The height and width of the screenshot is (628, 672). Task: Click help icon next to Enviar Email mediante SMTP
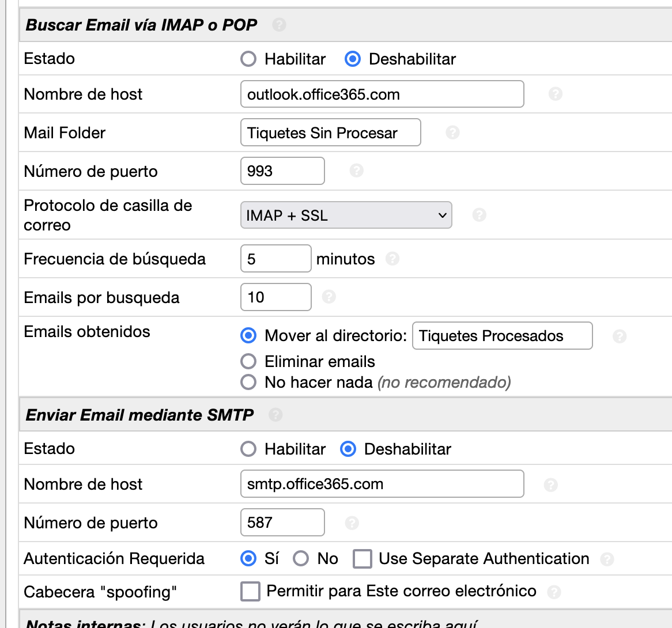coord(275,415)
